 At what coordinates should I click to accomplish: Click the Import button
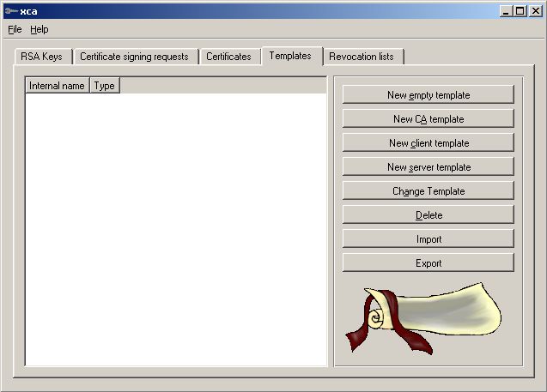click(x=428, y=239)
